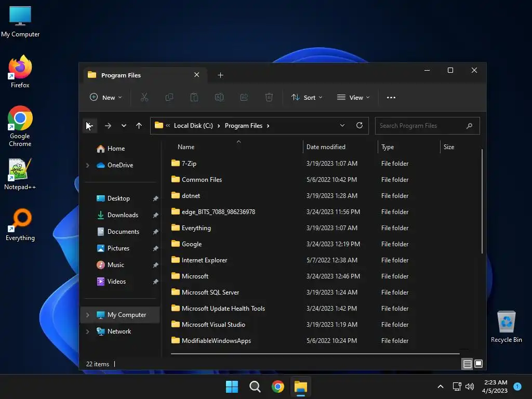Click the horizontal scrollbar of file list

click(315, 353)
